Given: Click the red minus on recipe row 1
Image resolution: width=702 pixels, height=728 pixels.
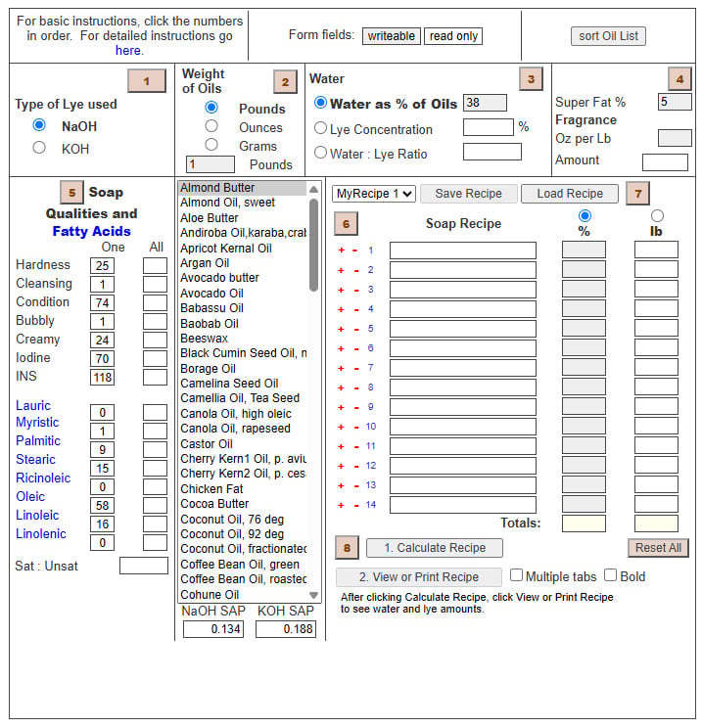Looking at the screenshot, I should click(x=355, y=250).
